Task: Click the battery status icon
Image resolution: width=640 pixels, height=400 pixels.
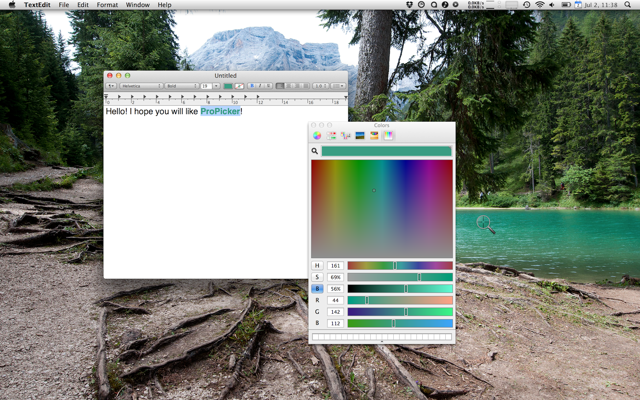Action: pyautogui.click(x=566, y=5)
